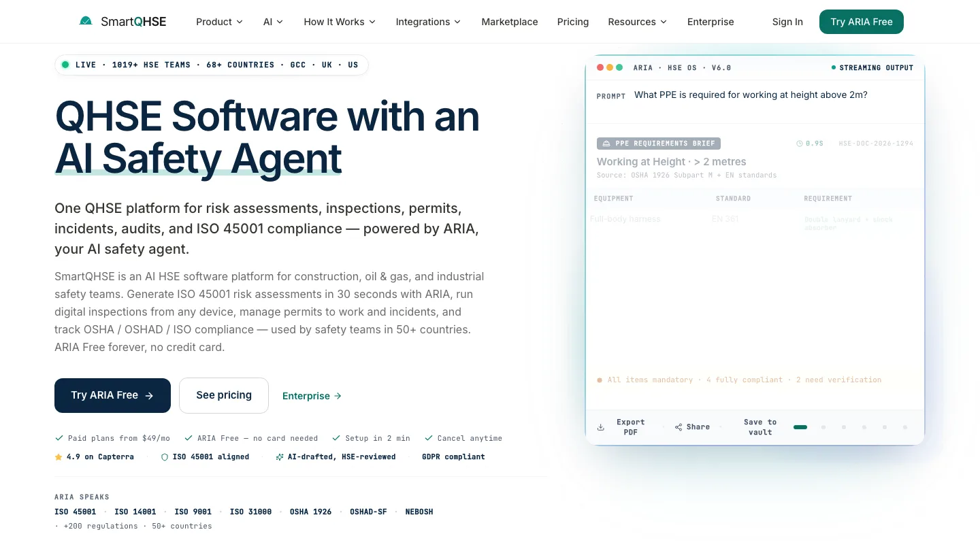Image resolution: width=980 pixels, height=551 pixels.
Task: Select the active green carousel indicator
Action: coord(800,427)
